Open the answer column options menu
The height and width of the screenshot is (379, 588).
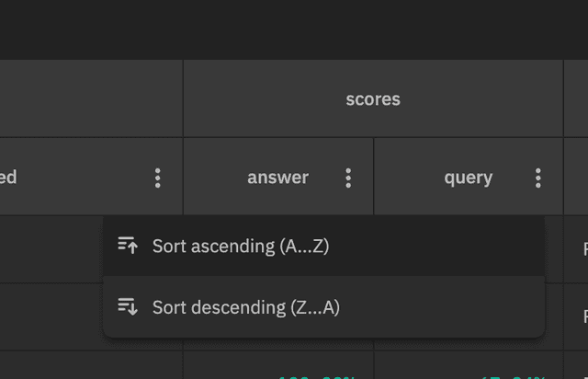coord(348,178)
